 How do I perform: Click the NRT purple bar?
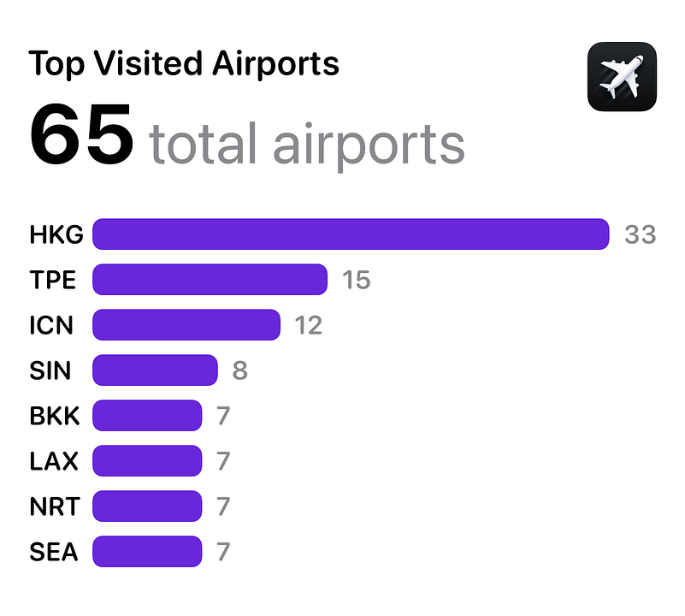tap(147, 506)
